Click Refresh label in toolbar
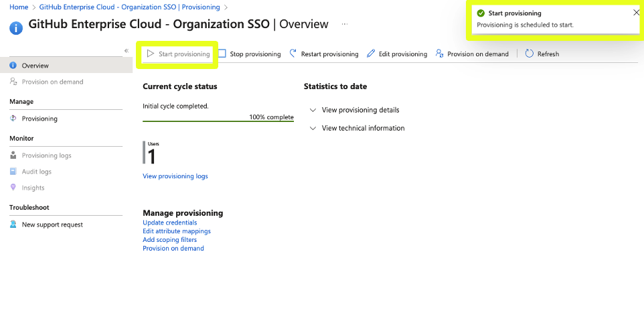The width and height of the screenshot is (644, 325). pyautogui.click(x=548, y=54)
